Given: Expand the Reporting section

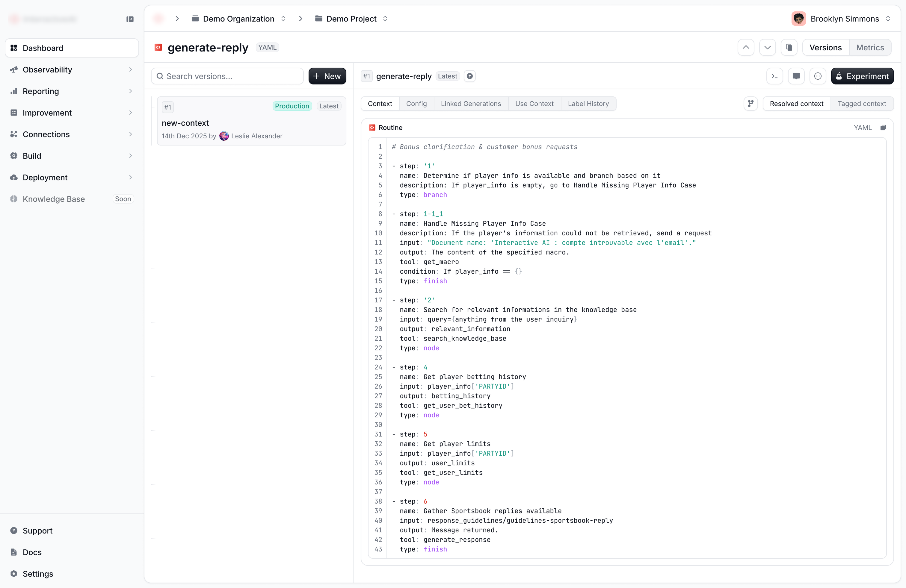Looking at the screenshot, I should coord(72,91).
